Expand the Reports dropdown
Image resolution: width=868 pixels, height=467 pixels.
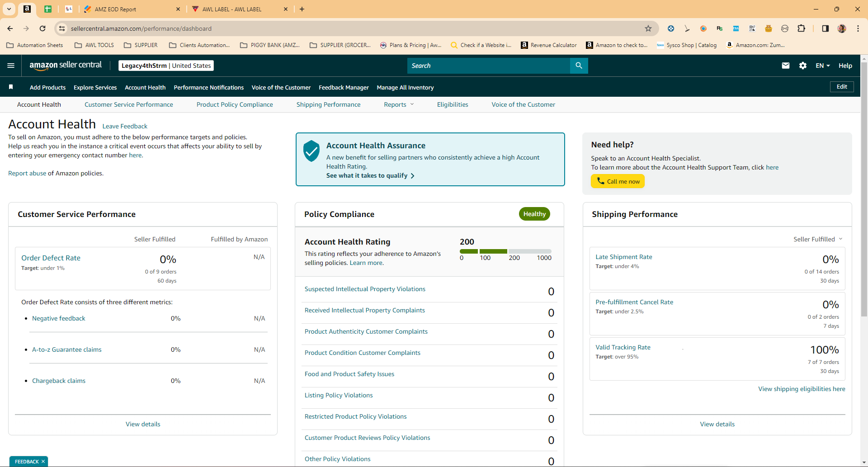tap(399, 104)
